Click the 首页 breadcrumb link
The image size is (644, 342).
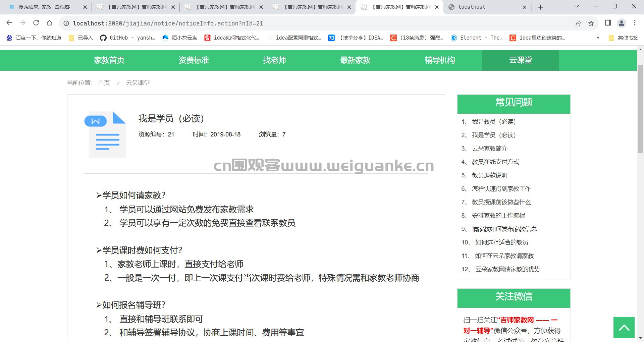click(x=104, y=83)
